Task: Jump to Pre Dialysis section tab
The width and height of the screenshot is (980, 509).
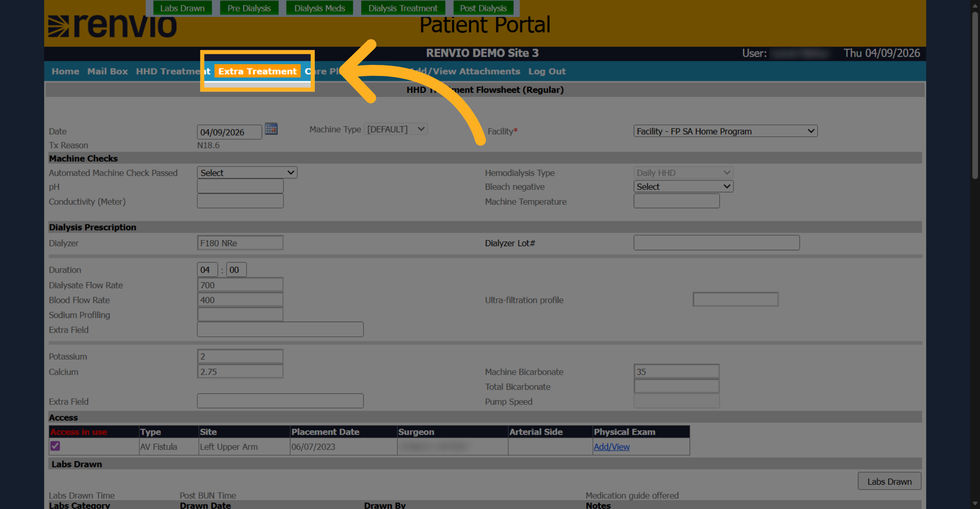Action: (x=249, y=8)
